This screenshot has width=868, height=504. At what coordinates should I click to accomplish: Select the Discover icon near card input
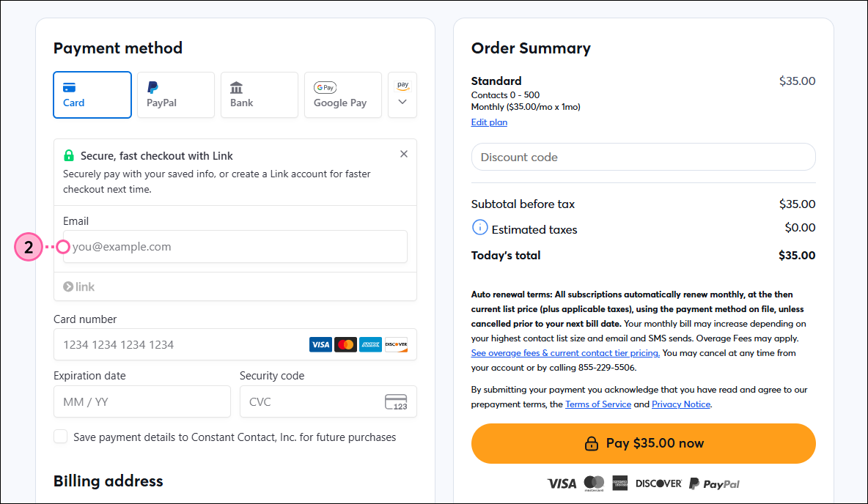396,344
